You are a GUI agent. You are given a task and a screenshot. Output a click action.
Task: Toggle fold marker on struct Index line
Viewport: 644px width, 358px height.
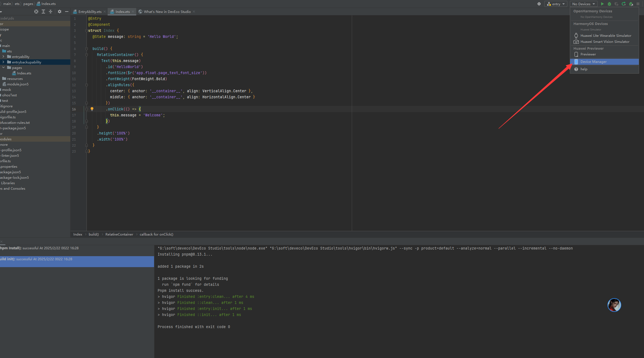click(x=87, y=30)
